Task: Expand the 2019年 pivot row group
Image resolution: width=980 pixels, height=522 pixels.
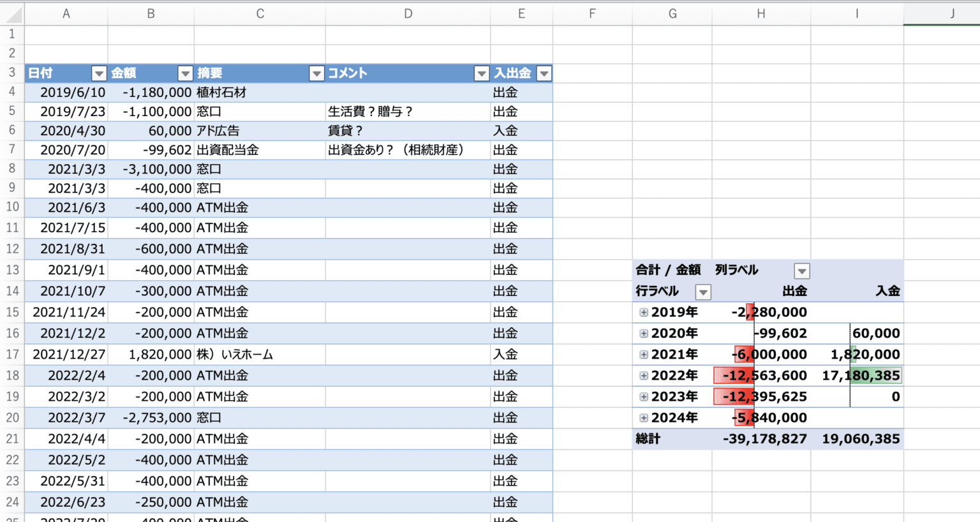Action: pyautogui.click(x=644, y=313)
